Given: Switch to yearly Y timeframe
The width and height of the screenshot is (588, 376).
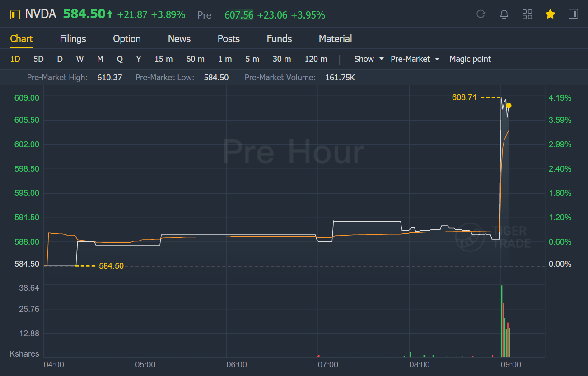Looking at the screenshot, I should click(139, 59).
